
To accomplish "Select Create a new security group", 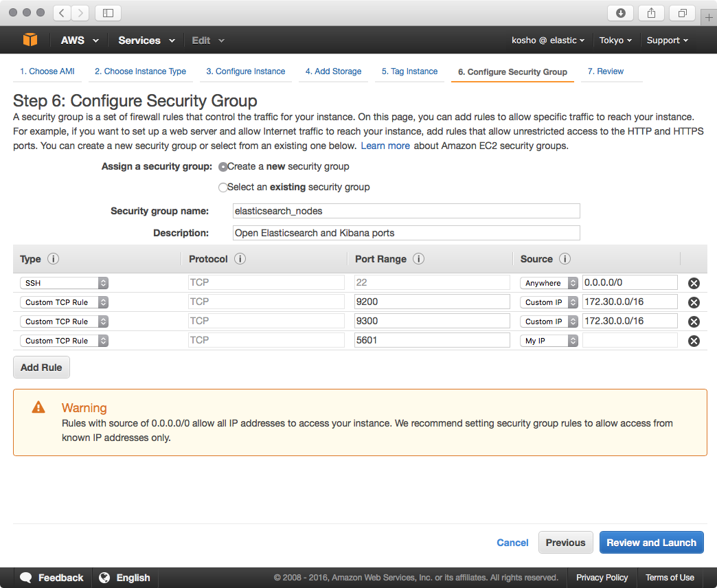I will coord(223,167).
